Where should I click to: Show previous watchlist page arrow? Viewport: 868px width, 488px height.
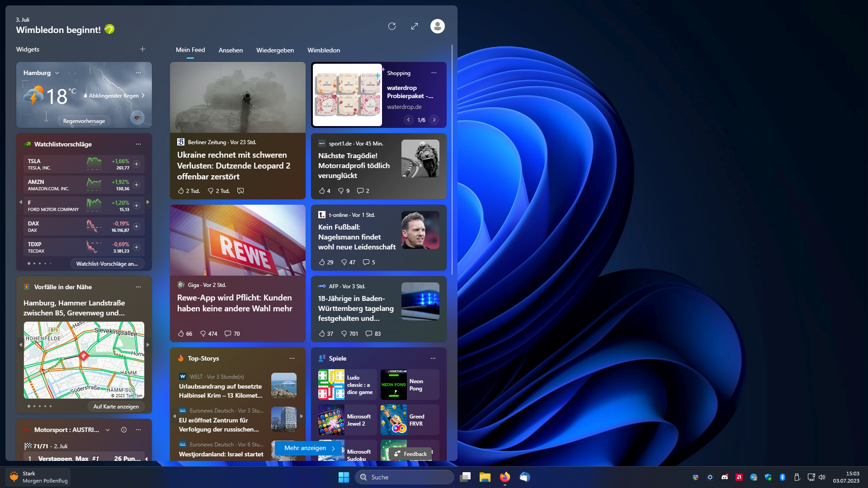coord(20,202)
